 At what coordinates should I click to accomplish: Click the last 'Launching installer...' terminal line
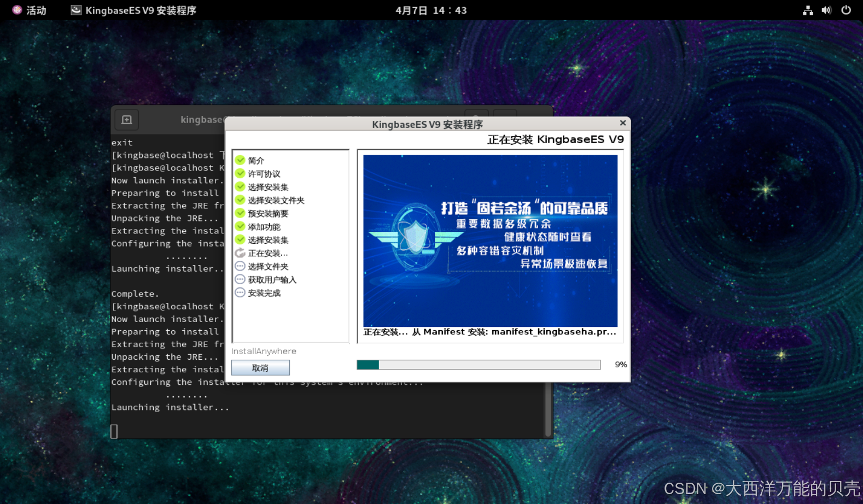170,407
